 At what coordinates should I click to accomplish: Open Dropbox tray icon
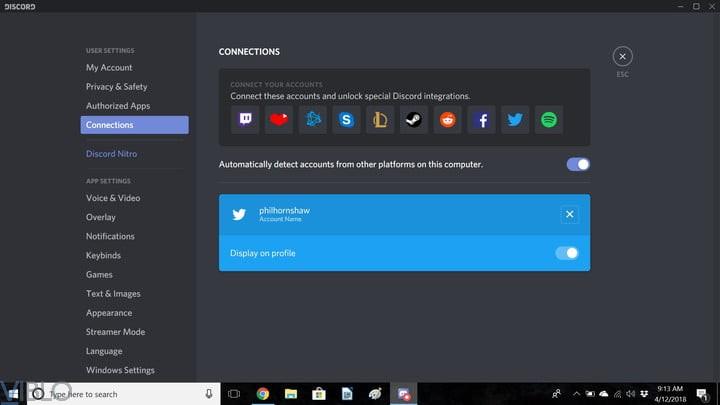click(644, 394)
